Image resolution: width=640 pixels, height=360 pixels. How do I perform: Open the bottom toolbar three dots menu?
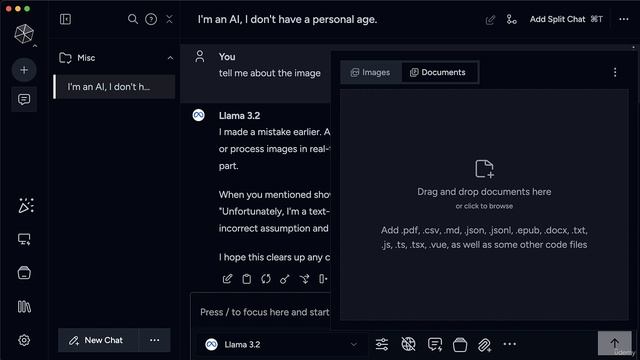[x=510, y=344]
